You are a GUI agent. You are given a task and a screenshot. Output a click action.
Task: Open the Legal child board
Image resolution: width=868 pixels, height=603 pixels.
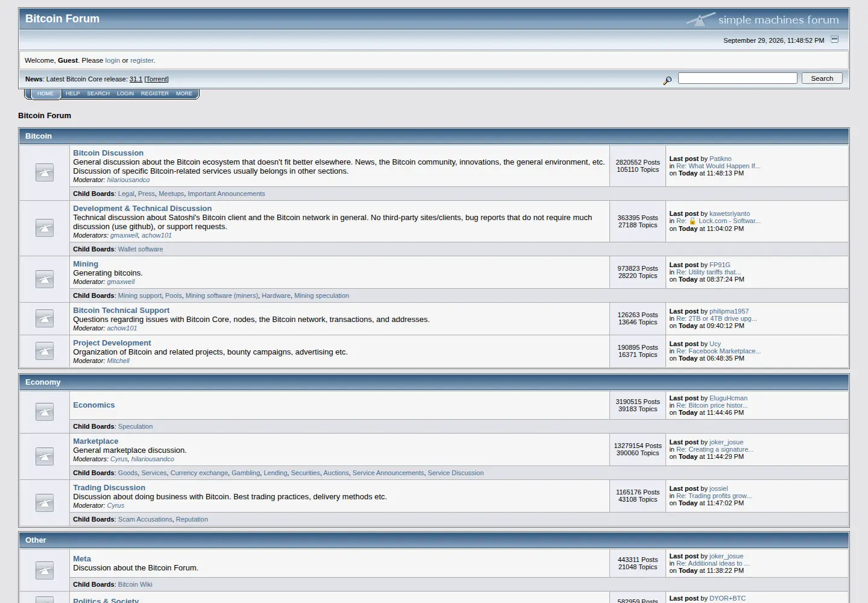(x=126, y=194)
